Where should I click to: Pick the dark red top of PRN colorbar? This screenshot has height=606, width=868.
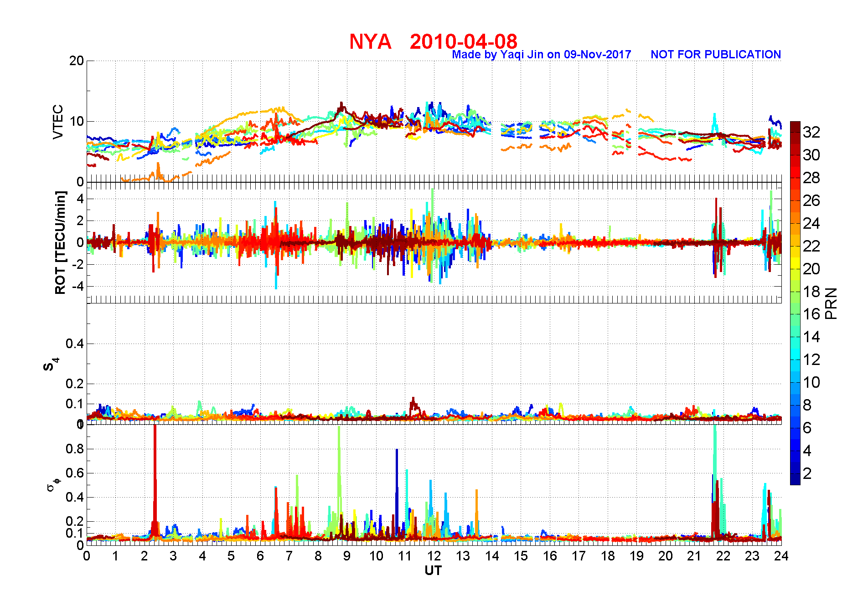795,127
